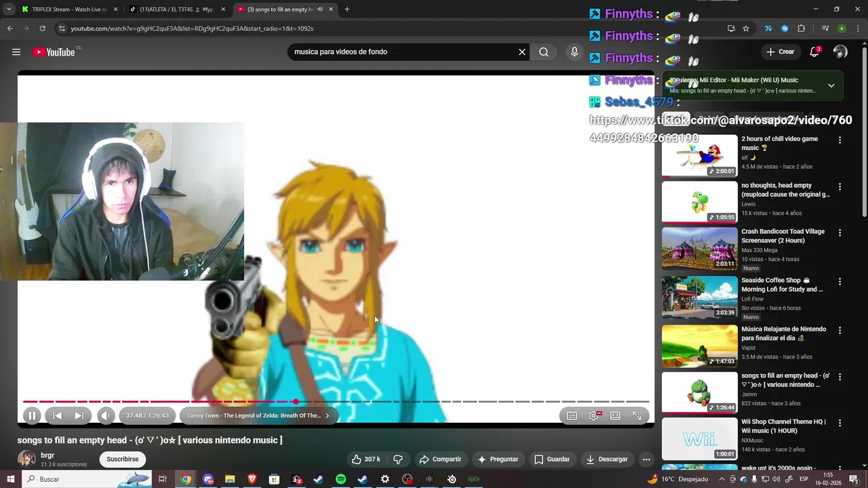Open the Chrome three-dot menu
The height and width of the screenshot is (488, 868).
pos(856,28)
